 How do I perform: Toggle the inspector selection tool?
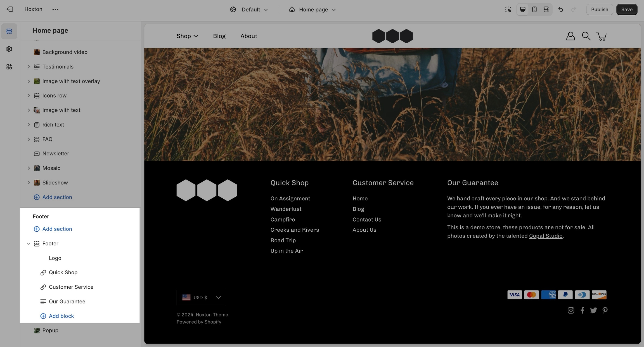coord(508,9)
